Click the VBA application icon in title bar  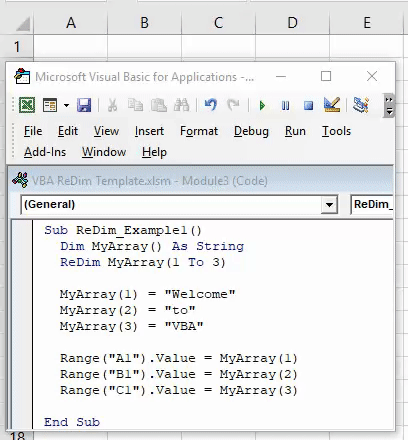click(22, 77)
